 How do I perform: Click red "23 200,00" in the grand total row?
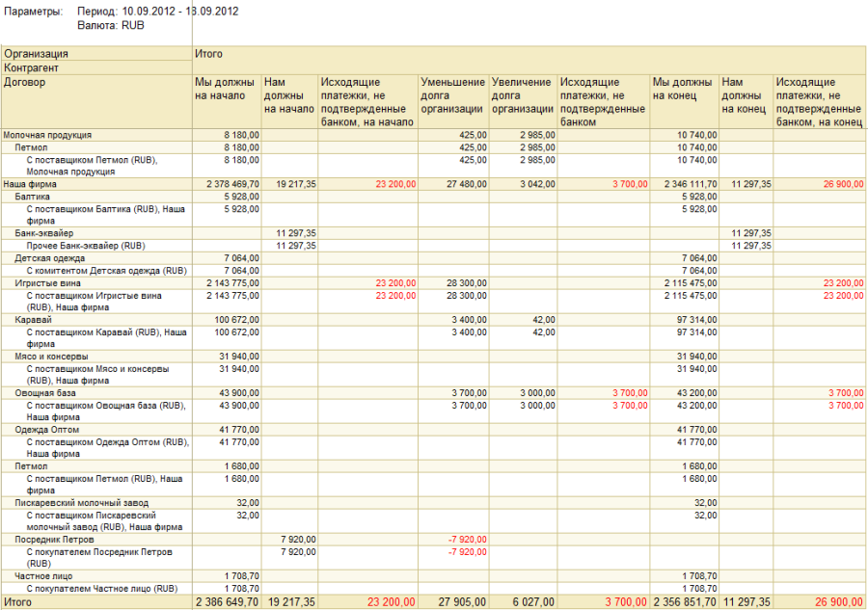(x=391, y=602)
